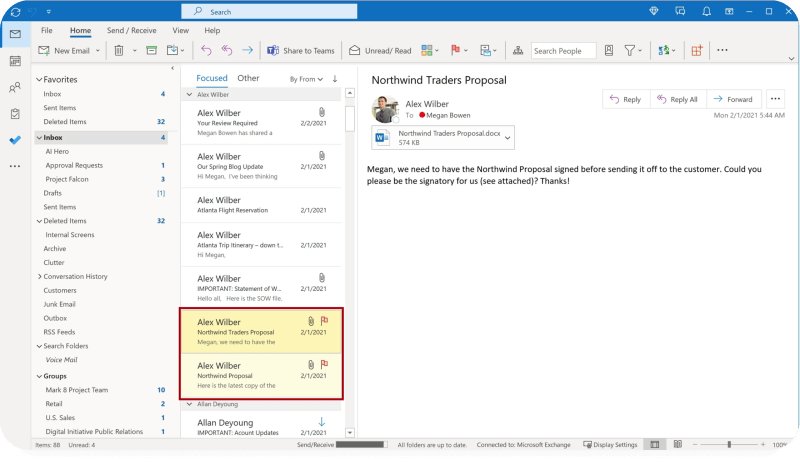This screenshot has width=800, height=466.
Task: Toggle flag on Northwind Proposal message
Action: coord(324,364)
